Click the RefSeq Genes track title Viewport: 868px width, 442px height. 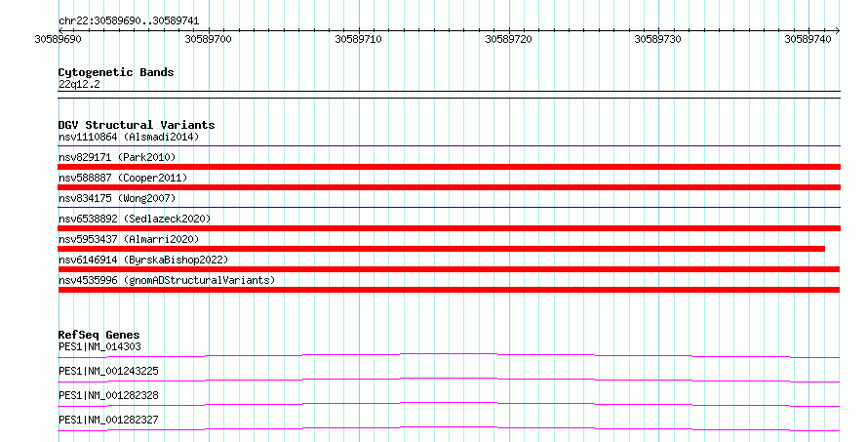[99, 335]
